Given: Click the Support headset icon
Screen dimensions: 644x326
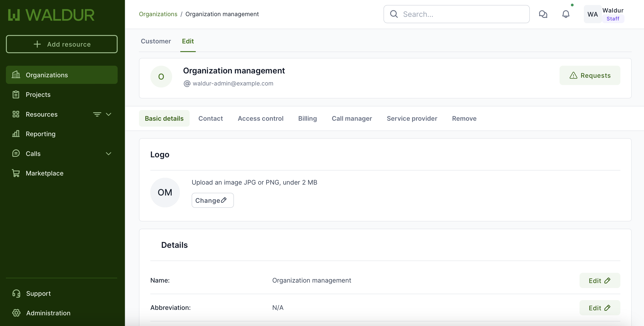Looking at the screenshot, I should click(x=16, y=293).
